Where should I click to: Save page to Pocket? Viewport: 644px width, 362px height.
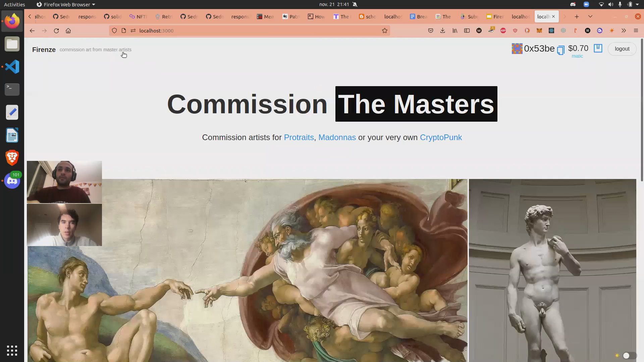tap(431, 31)
